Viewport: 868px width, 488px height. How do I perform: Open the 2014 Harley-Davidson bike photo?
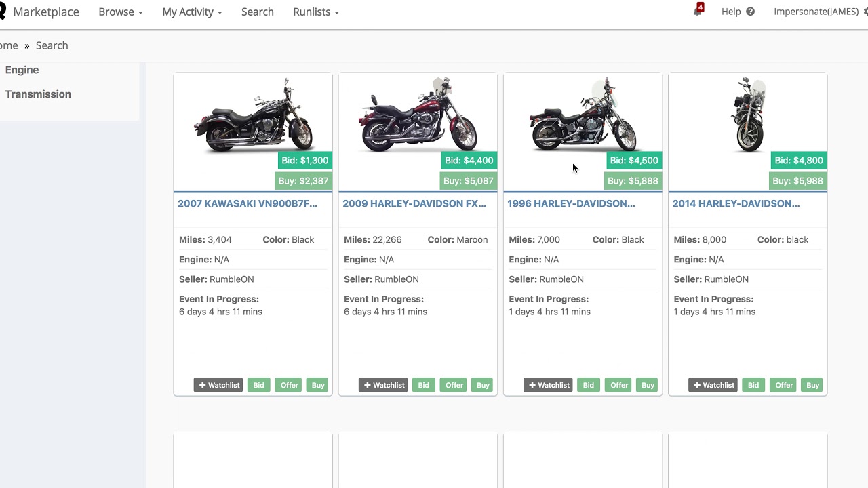748,115
